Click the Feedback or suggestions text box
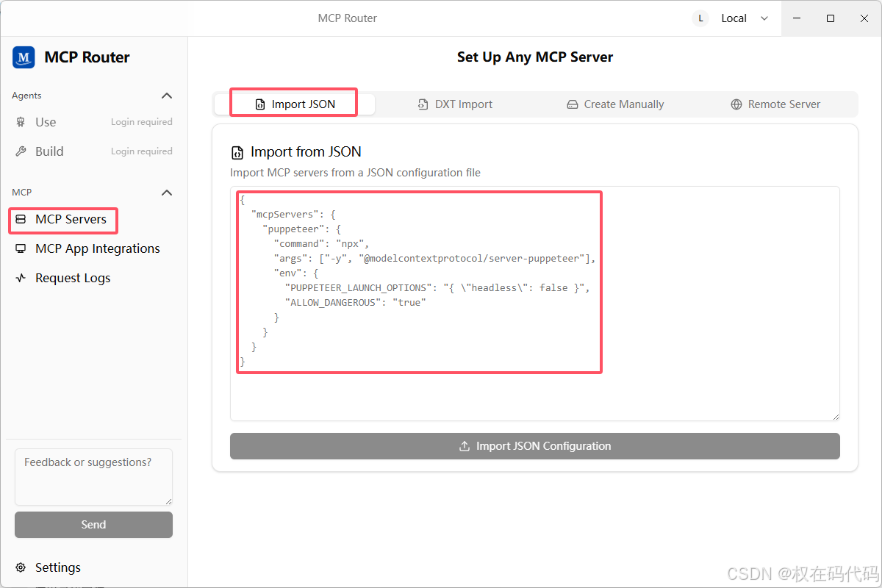 [x=93, y=477]
